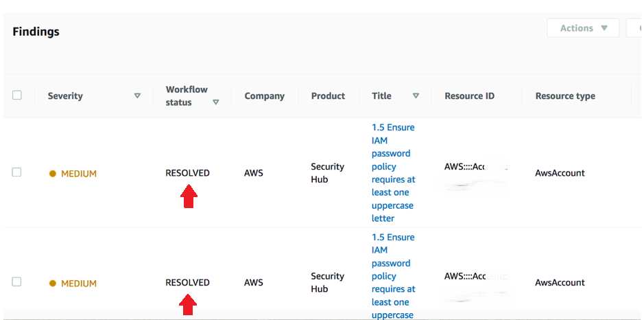Image resolution: width=644 pixels, height=320 pixels.
Task: Open first '1.5 Ensure IAM password policy' link
Action: (x=394, y=173)
